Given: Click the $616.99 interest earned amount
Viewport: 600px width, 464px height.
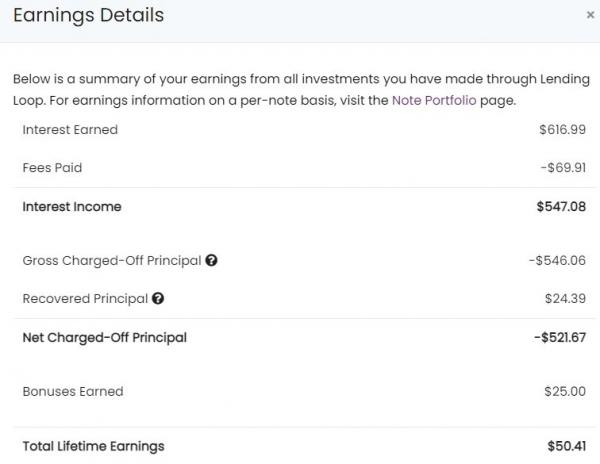Looking at the screenshot, I should pyautogui.click(x=563, y=130).
